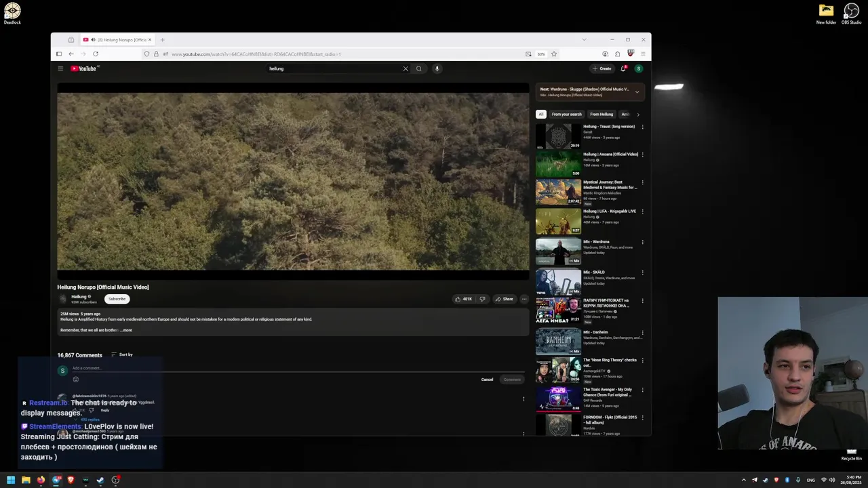Bookmark this page with star icon

(x=554, y=54)
